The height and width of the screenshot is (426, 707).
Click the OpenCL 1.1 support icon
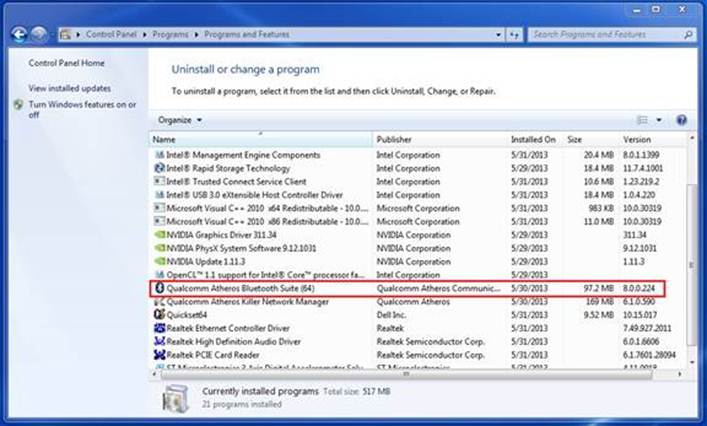[x=159, y=275]
